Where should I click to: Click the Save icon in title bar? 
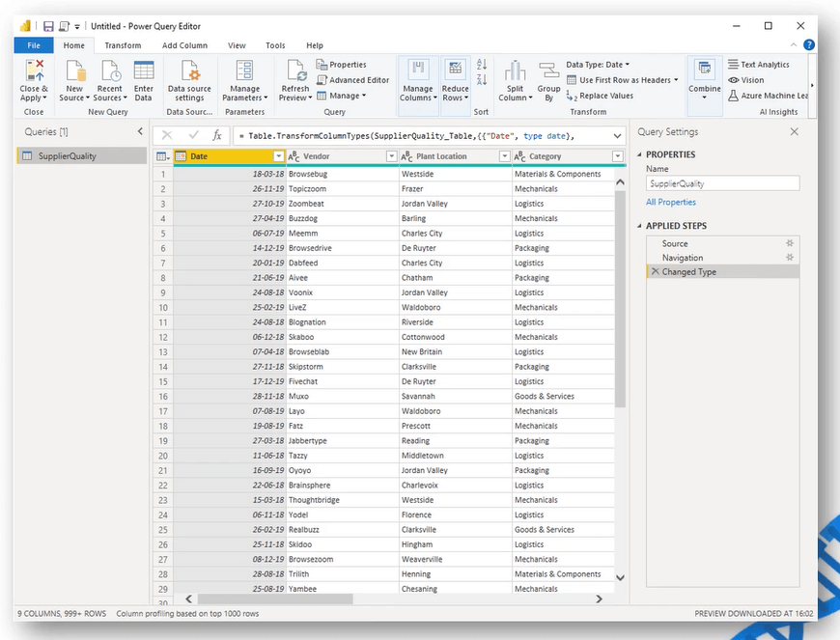pyautogui.click(x=48, y=26)
